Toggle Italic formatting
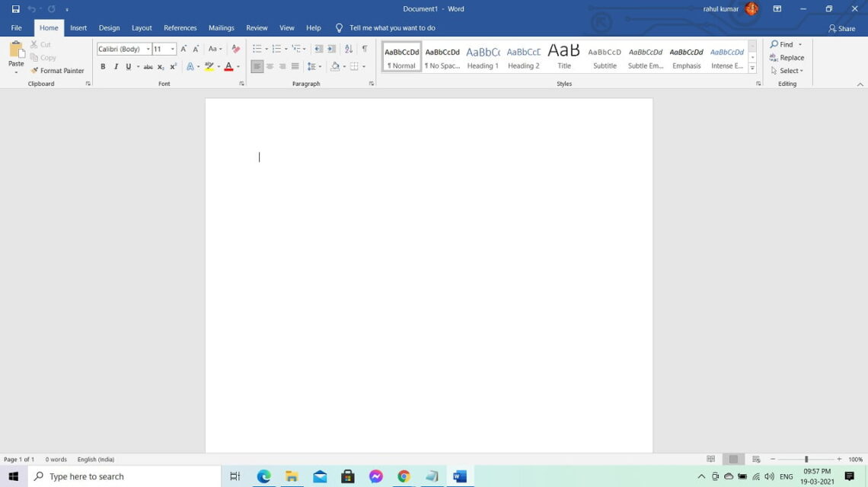Image resolution: width=868 pixels, height=487 pixels. click(116, 67)
